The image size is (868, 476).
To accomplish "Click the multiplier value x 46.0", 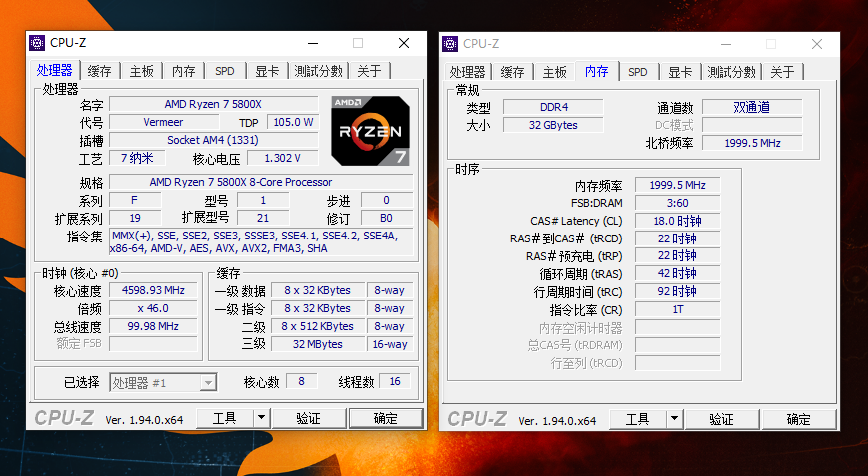I will (x=154, y=308).
